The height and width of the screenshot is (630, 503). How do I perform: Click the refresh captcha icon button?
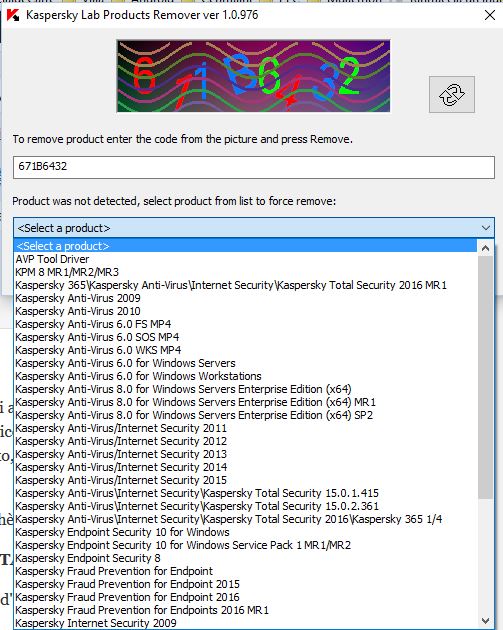coord(452,94)
